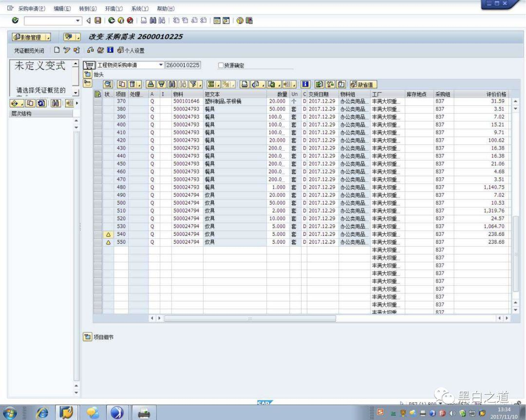The width and height of the screenshot is (526, 420).
Task: Click the Sum total sigma icon
Action: (211, 84)
